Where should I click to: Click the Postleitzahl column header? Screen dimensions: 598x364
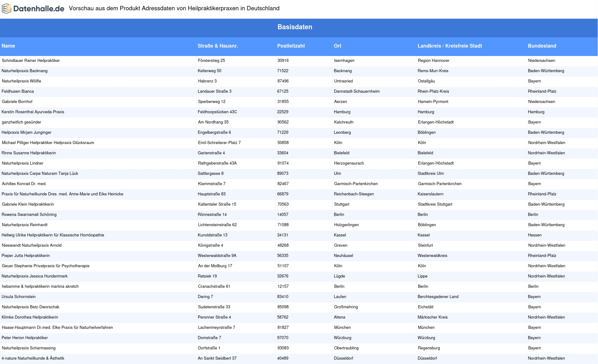pos(291,46)
